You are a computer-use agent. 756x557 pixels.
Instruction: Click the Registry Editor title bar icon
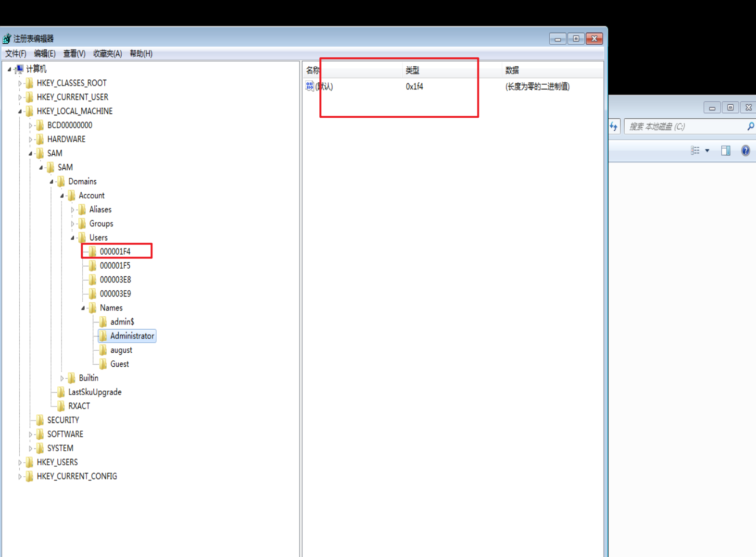(7, 38)
